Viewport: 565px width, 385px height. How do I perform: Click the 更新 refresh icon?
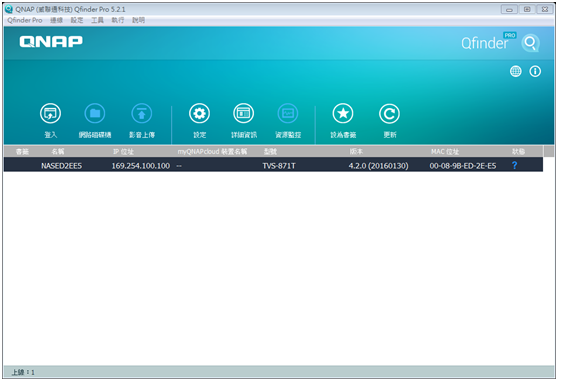tap(390, 114)
